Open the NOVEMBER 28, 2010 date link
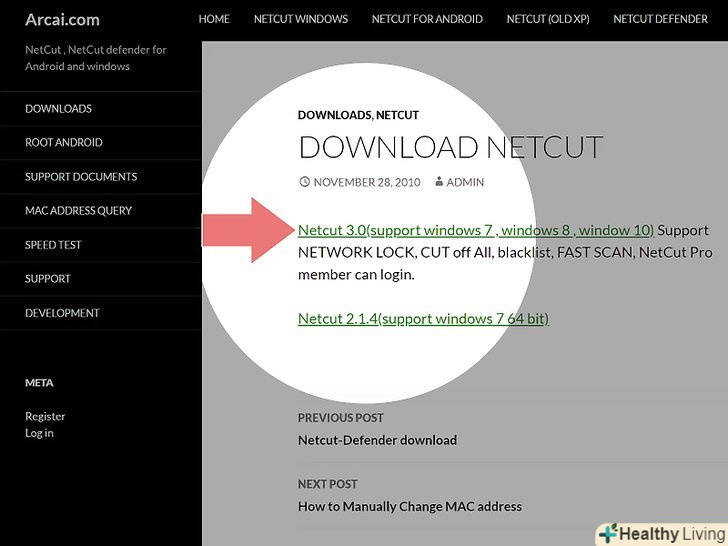 367,182
